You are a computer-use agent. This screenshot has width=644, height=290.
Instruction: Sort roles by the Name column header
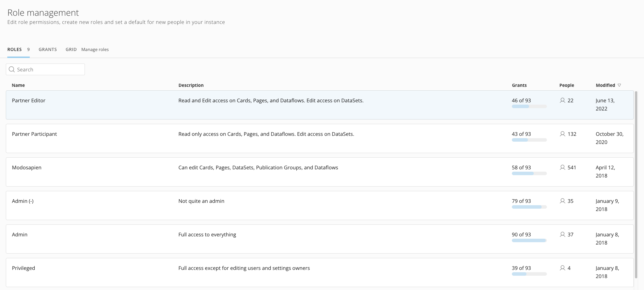[x=18, y=85]
